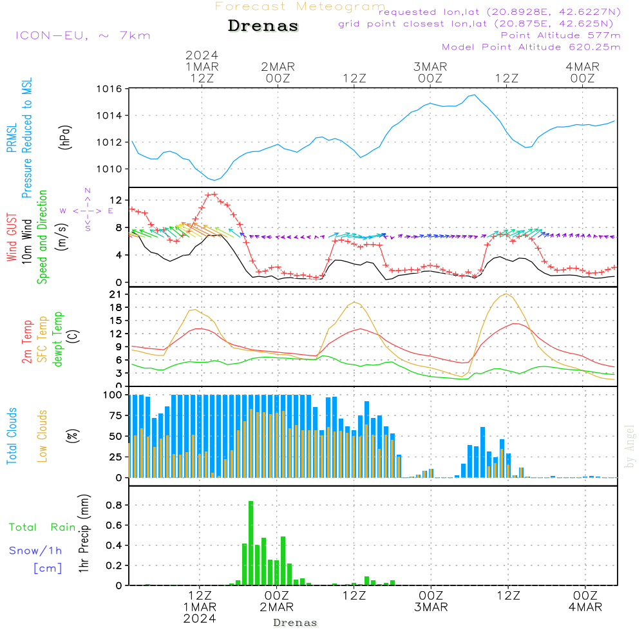Click the "0.8" precipitation axis value
This screenshot has width=644, height=644.
pos(114,505)
